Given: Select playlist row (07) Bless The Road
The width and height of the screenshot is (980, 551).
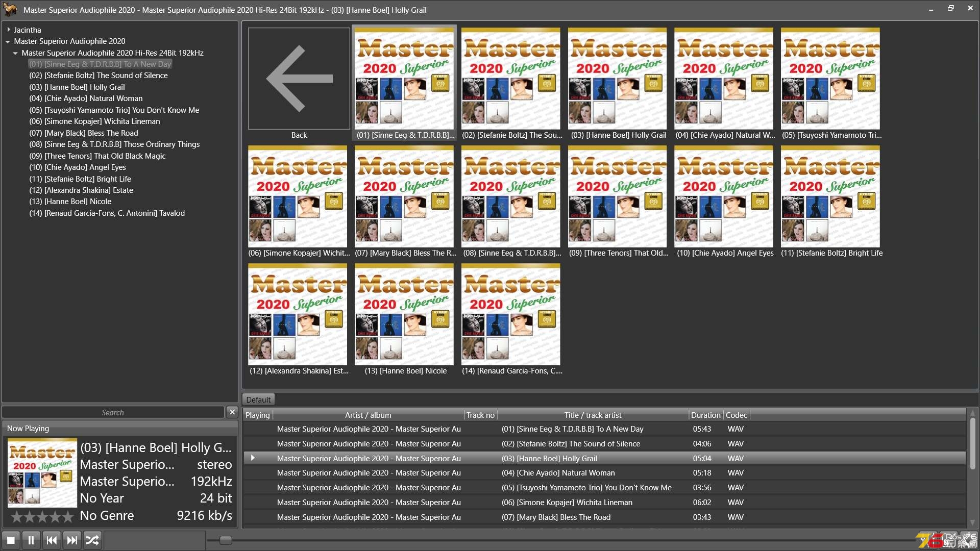Looking at the screenshot, I should click(605, 517).
